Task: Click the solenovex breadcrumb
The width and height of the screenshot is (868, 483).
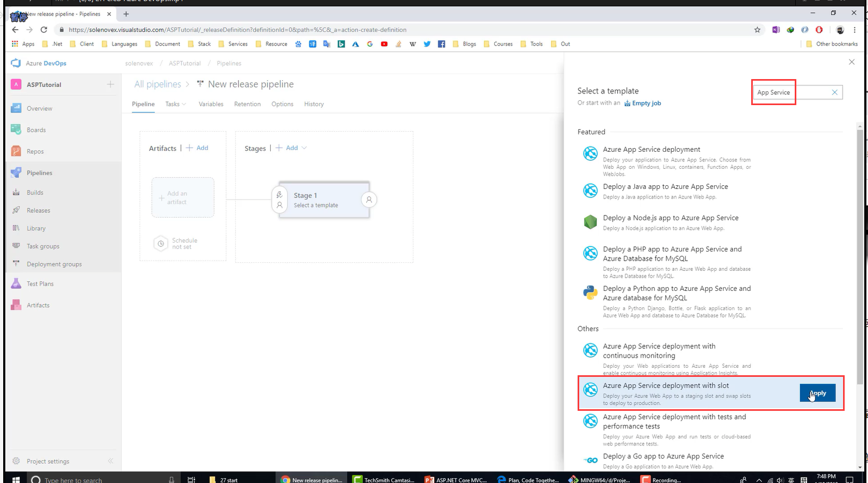Action: click(139, 63)
